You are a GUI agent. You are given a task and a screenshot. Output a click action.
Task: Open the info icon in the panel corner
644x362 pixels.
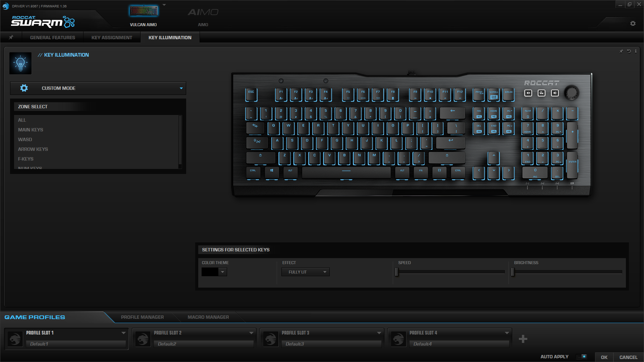pos(636,51)
